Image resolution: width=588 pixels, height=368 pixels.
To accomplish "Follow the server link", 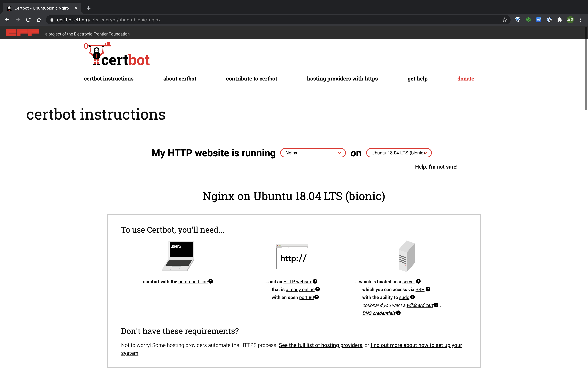I will [409, 282].
